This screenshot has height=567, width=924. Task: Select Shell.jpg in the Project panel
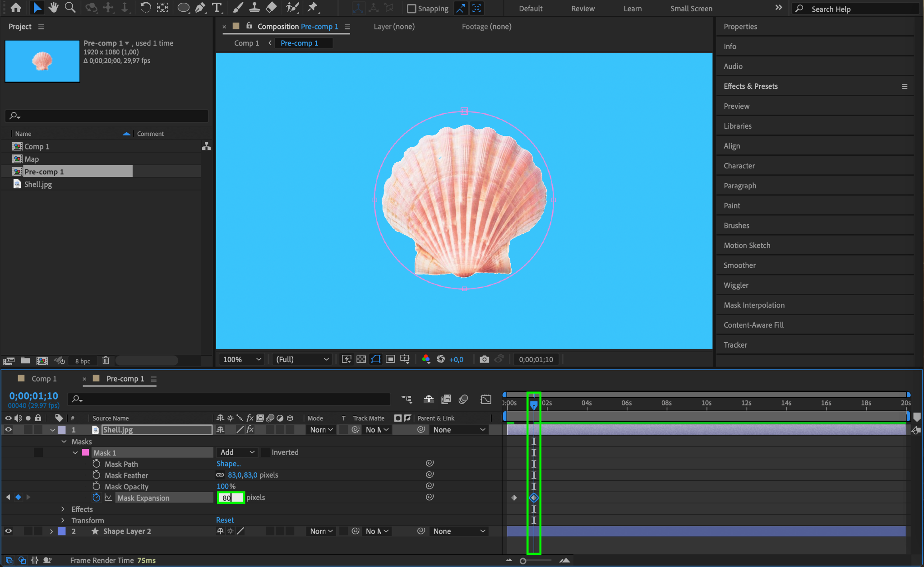pyautogui.click(x=38, y=184)
